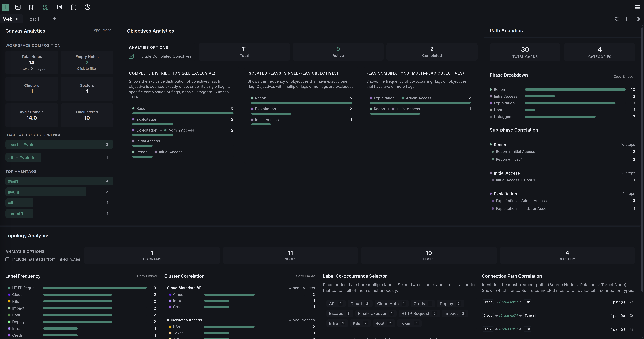The image size is (644, 339).
Task: Copy Embed for Cluster Correlation
Action: click(x=306, y=276)
